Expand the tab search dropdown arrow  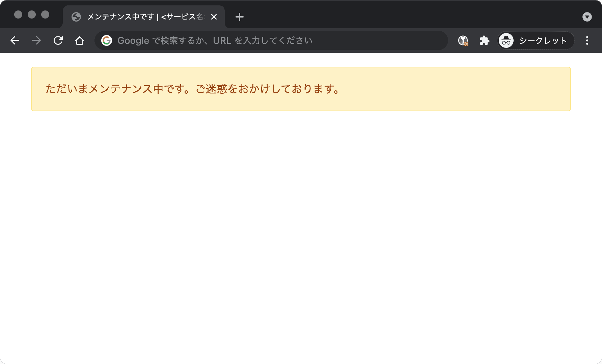tap(587, 17)
